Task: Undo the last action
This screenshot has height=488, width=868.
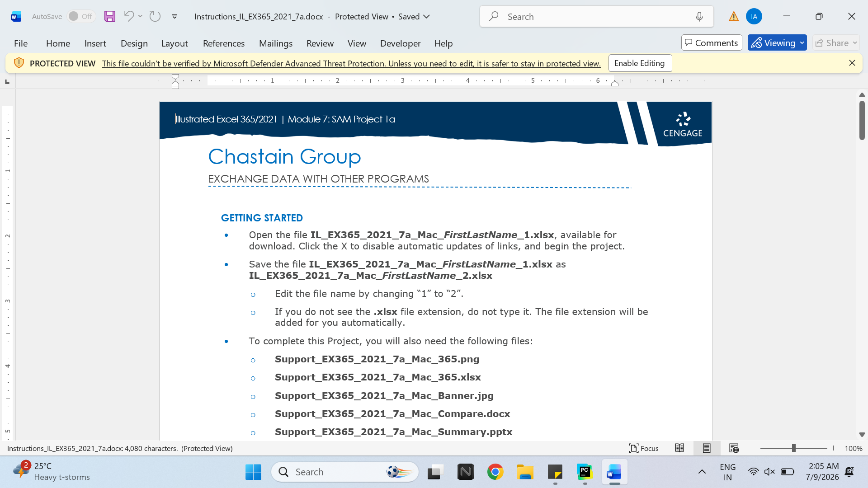Action: click(x=129, y=16)
